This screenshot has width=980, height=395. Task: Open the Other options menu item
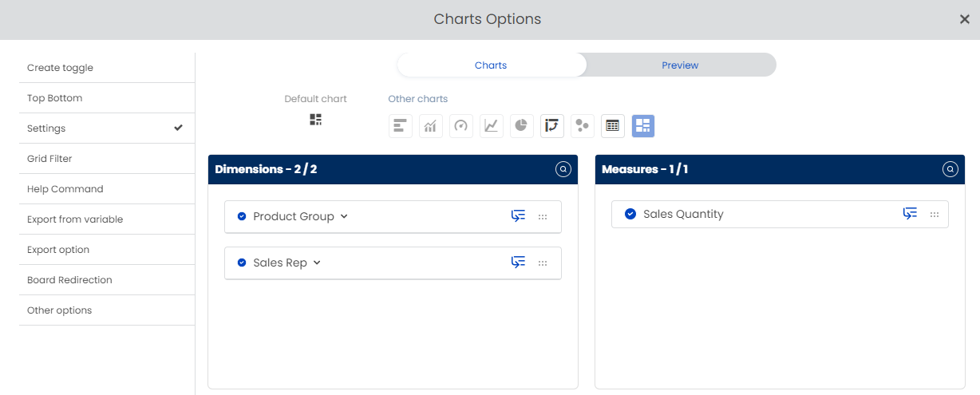click(107, 310)
